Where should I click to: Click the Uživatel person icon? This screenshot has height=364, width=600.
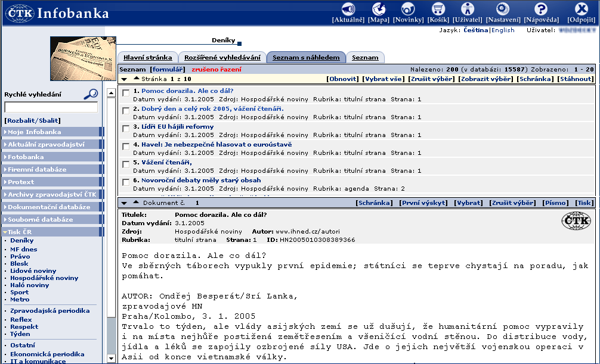468,9
